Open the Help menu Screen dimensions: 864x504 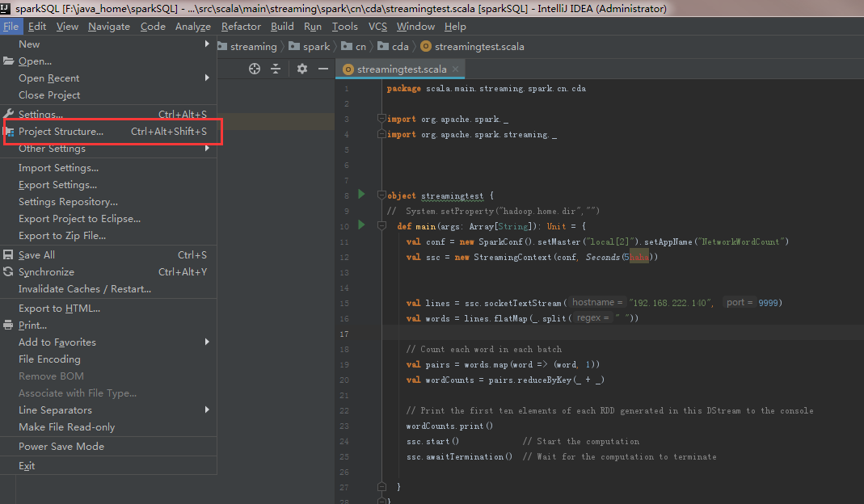pos(455,27)
